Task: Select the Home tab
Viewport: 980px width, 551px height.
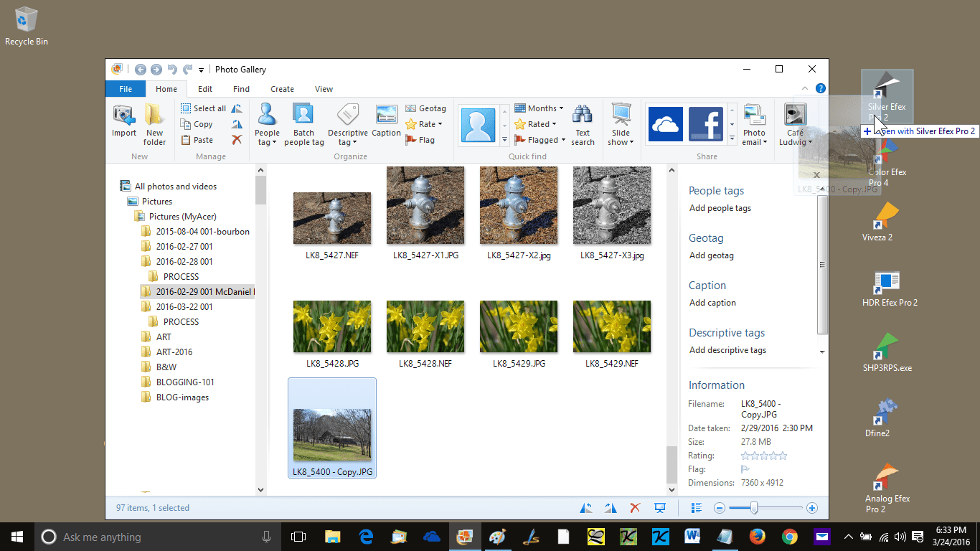Action: click(166, 89)
